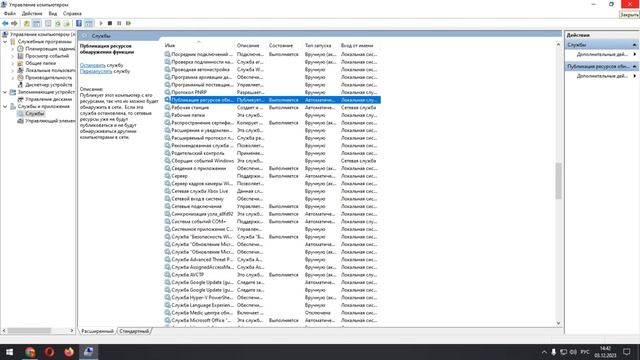Screen dimensions: 640x360
Task: Collapse the Запоминающие устройства node
Action: pyautogui.click(x=5, y=92)
